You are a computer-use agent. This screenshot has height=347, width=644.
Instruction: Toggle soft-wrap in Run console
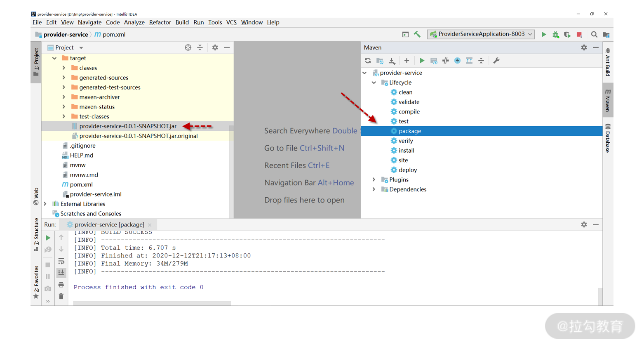[61, 261]
